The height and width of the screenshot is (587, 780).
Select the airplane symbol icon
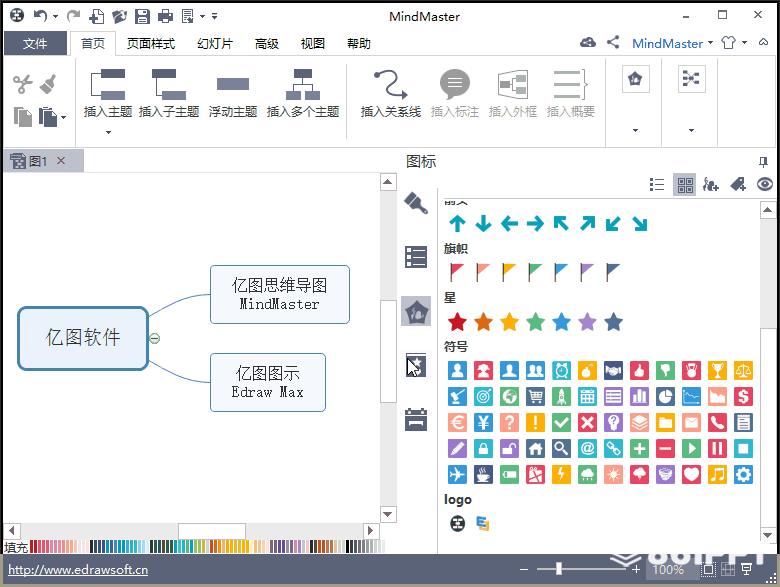click(457, 474)
